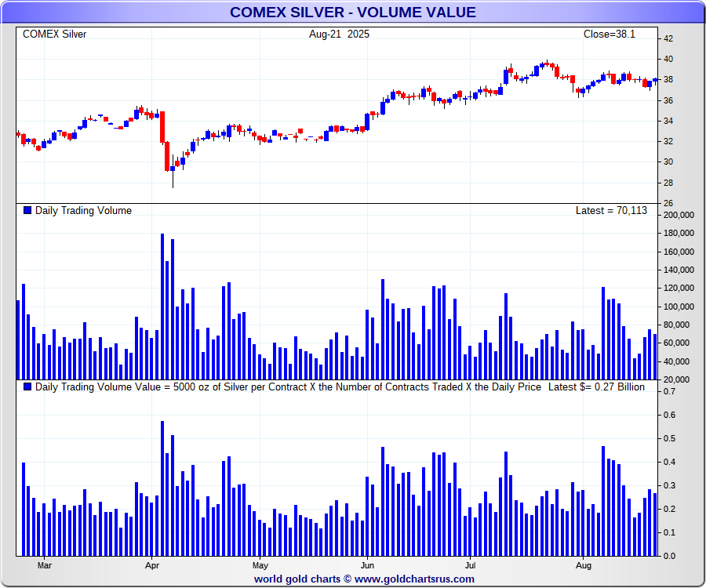Click the Daily Trading Volume legend text

tap(84, 210)
